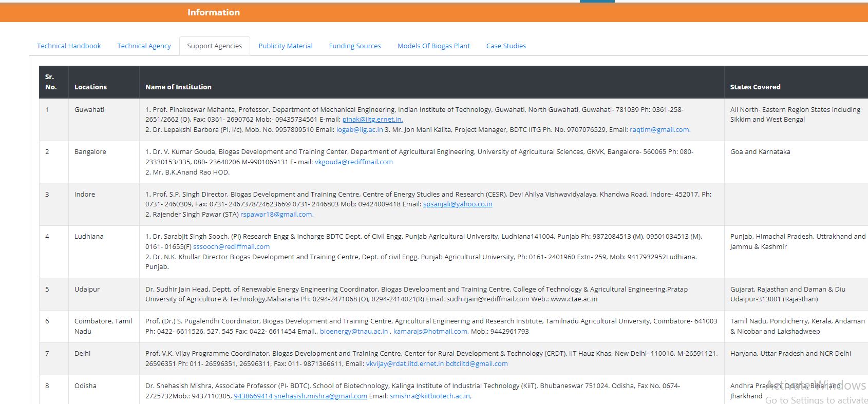Click the North-Eastern Region States cell
The width and height of the screenshot is (868, 404).
796,120
